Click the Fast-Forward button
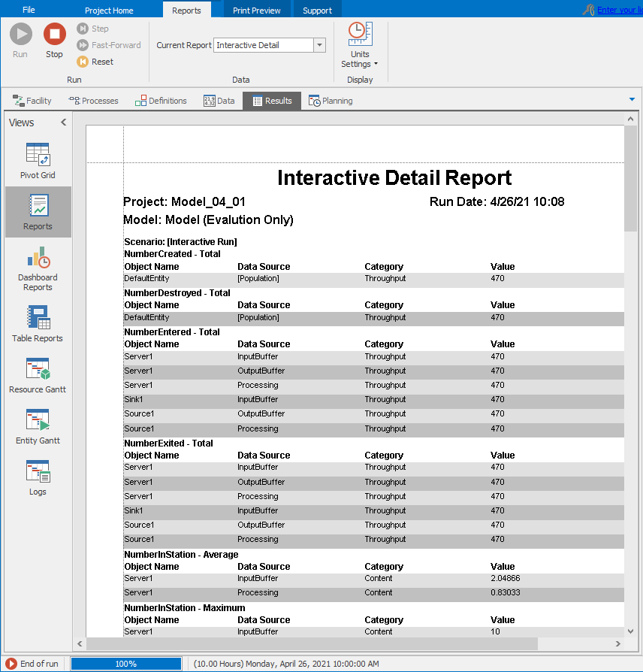Viewport: 643px width, 672px height. (x=109, y=45)
